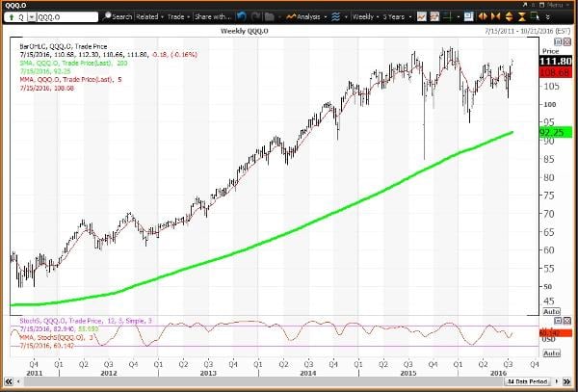578x392 pixels.
Task: Click the left scroll arrow on timeline
Action: pyautogui.click(x=18, y=381)
